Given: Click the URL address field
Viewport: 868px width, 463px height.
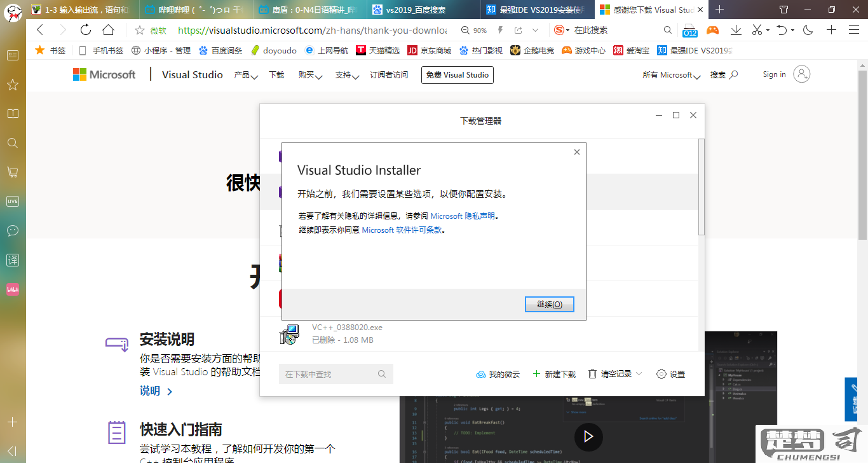Looking at the screenshot, I should point(312,31).
